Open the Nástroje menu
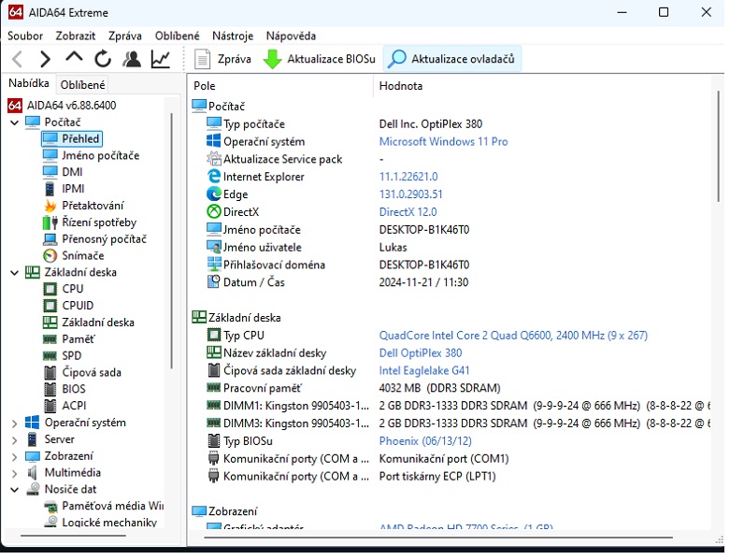 coord(233,36)
